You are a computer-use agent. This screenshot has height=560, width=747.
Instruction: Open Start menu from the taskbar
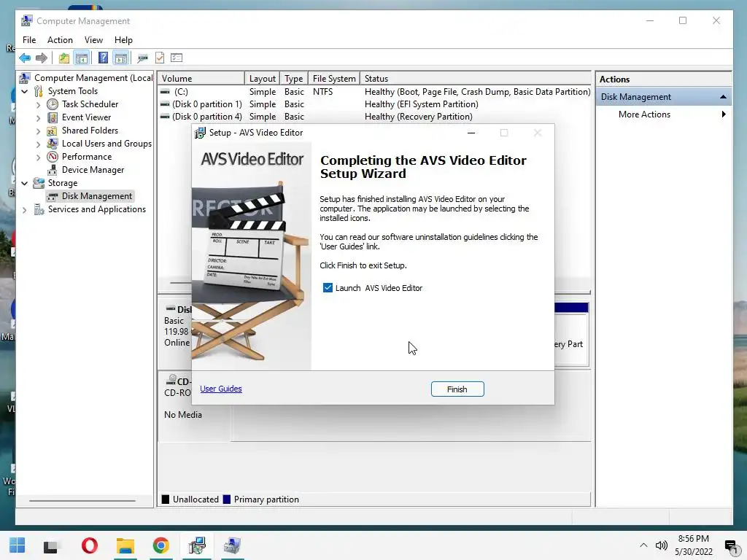(18, 545)
